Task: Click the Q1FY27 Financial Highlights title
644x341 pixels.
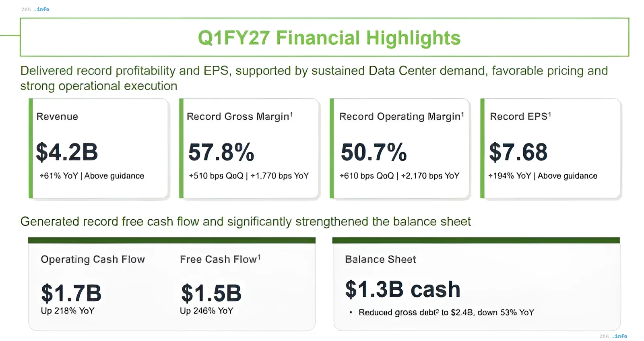Action: click(x=329, y=38)
